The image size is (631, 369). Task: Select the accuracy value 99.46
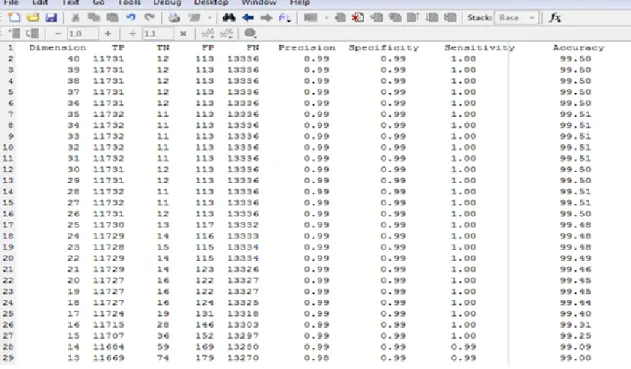pyautogui.click(x=575, y=269)
